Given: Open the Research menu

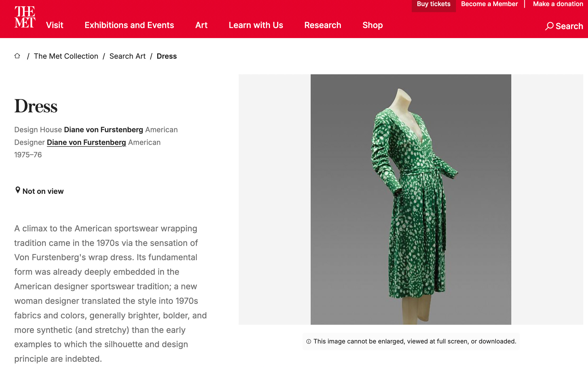Looking at the screenshot, I should pos(323,25).
